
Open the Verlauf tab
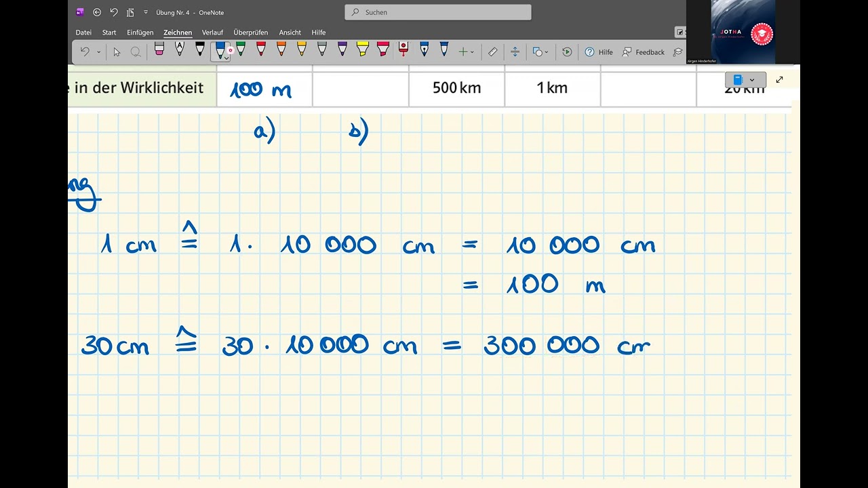click(212, 33)
